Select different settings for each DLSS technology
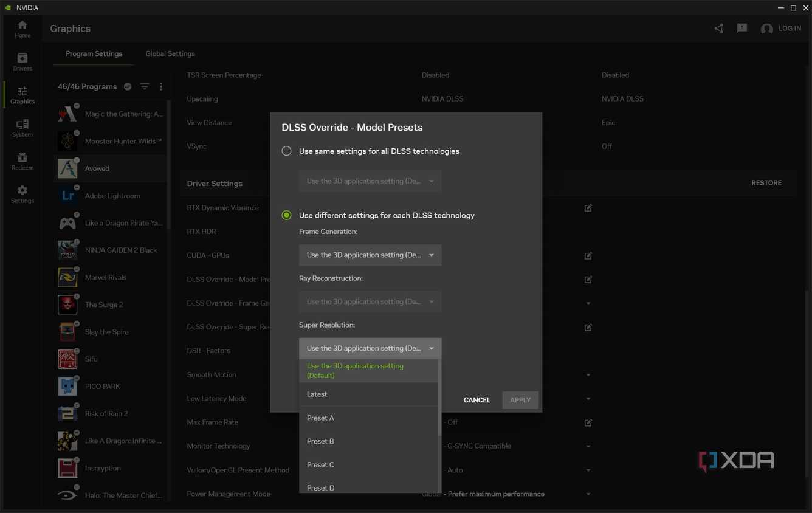Viewport: 812px width, 513px height. 286,215
